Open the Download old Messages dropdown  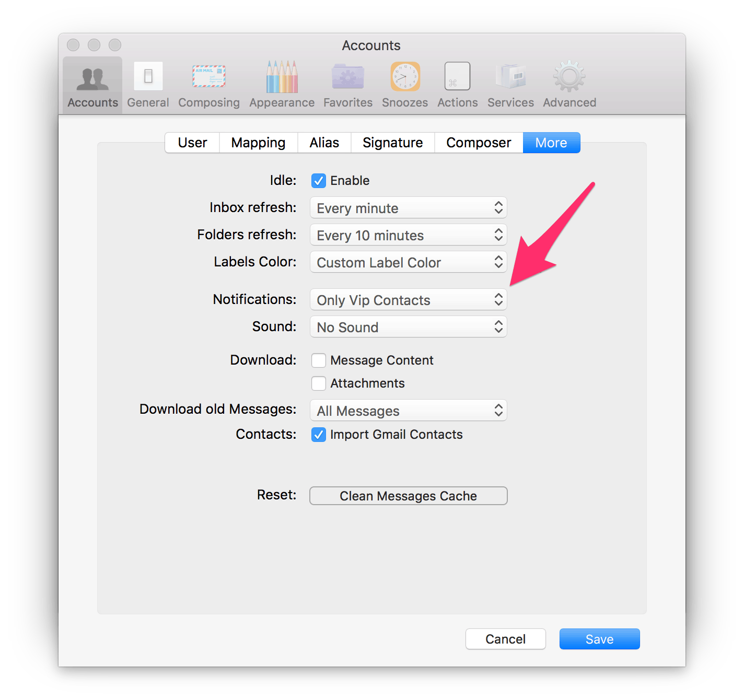click(409, 411)
